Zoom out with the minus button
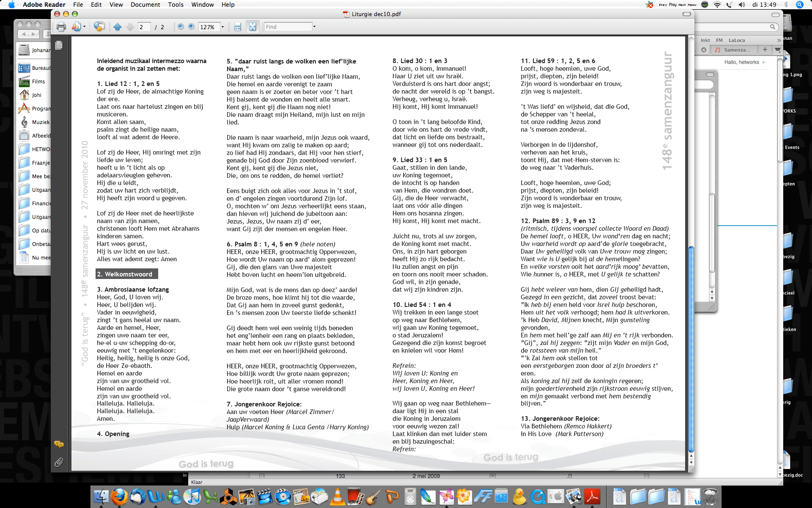 pyautogui.click(x=181, y=27)
